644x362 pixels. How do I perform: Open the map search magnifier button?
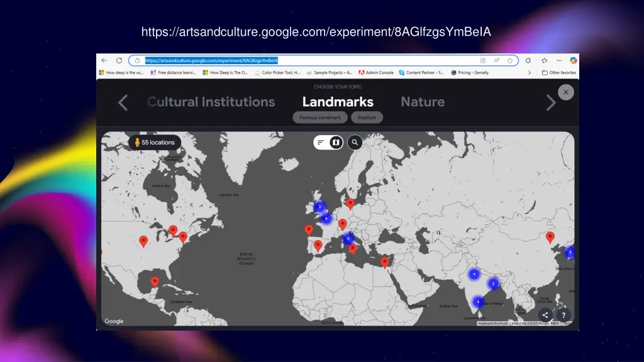355,143
